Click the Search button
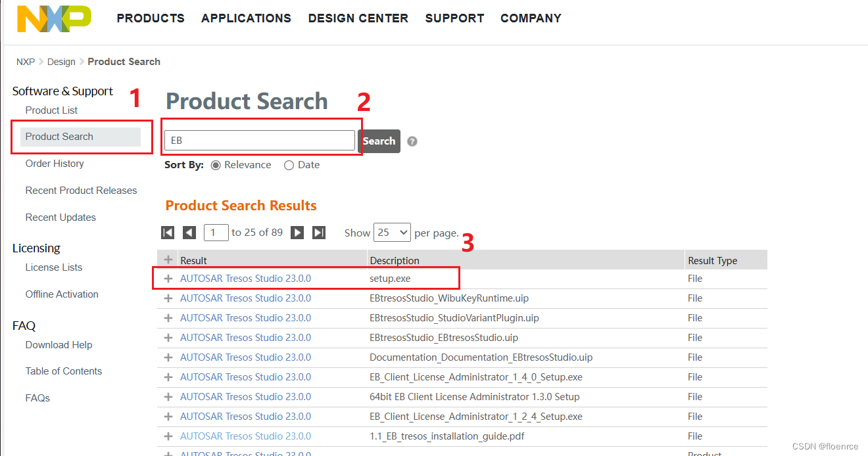The height and width of the screenshot is (456, 868). click(379, 141)
